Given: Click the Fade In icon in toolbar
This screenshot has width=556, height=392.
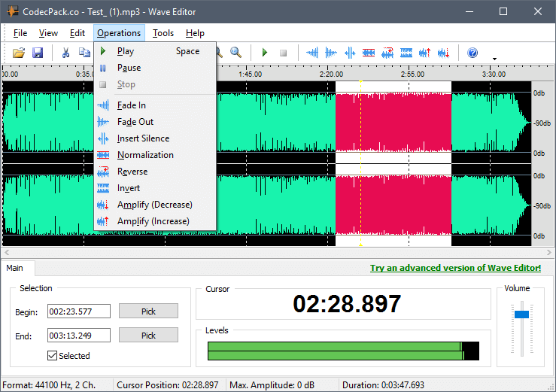Looking at the screenshot, I should (x=311, y=53).
